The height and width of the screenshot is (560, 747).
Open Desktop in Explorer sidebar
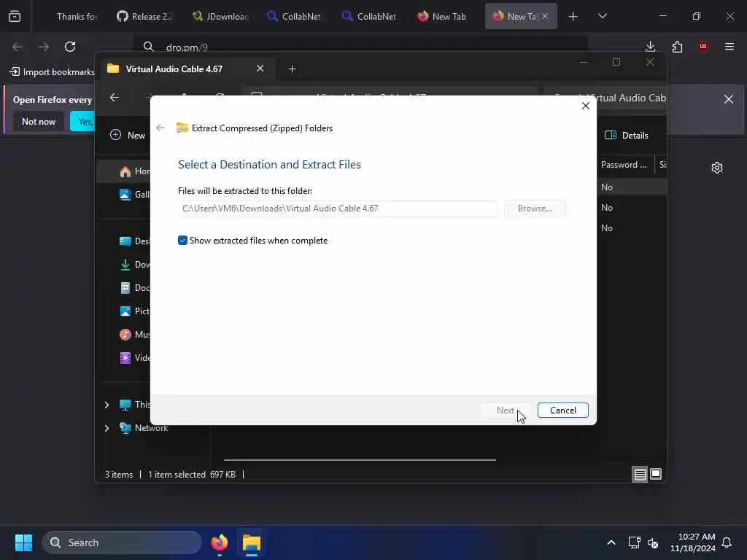pyautogui.click(x=135, y=241)
